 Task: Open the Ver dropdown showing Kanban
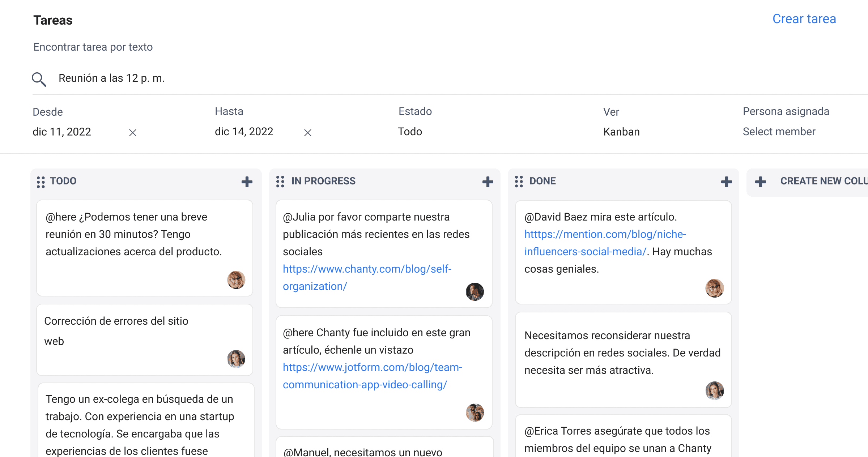point(621,132)
